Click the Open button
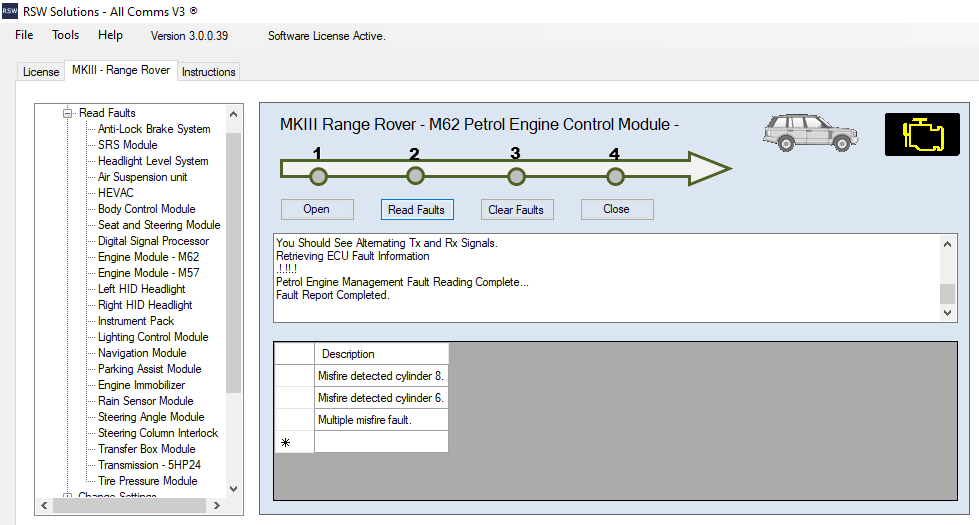979x525 pixels. pyautogui.click(x=317, y=209)
